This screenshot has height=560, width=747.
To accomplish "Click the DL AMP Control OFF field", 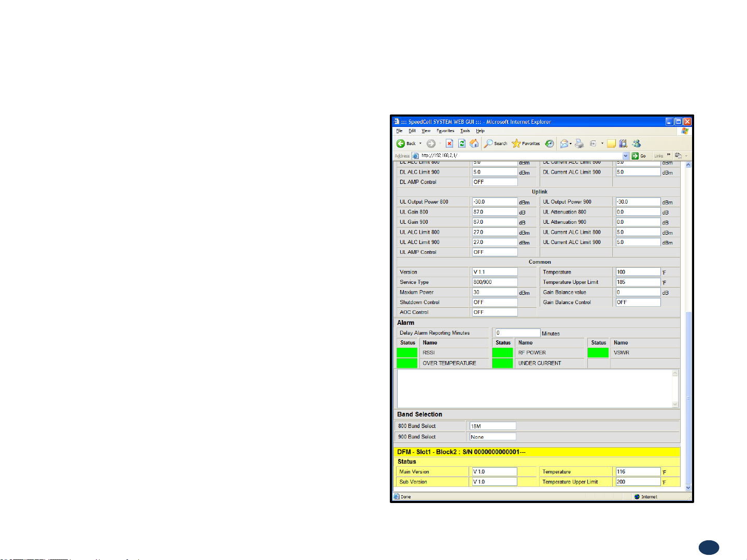I will [x=495, y=182].
